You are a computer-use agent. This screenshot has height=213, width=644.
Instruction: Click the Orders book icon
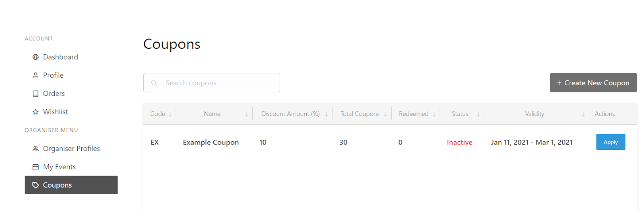pos(35,93)
